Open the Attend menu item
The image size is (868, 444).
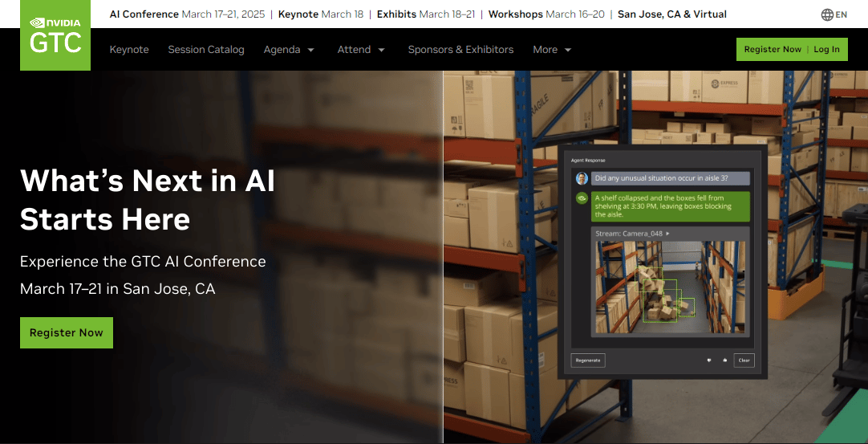pyautogui.click(x=354, y=50)
